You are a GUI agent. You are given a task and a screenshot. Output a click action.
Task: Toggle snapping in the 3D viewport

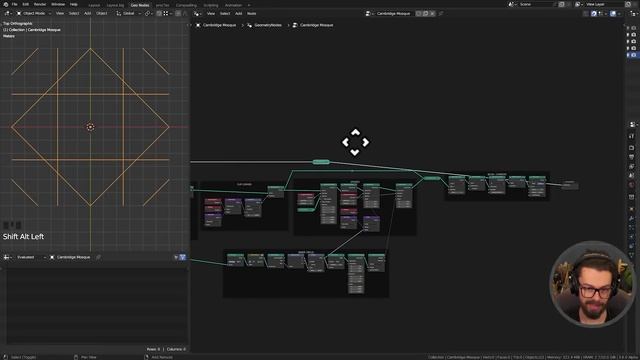point(159,13)
